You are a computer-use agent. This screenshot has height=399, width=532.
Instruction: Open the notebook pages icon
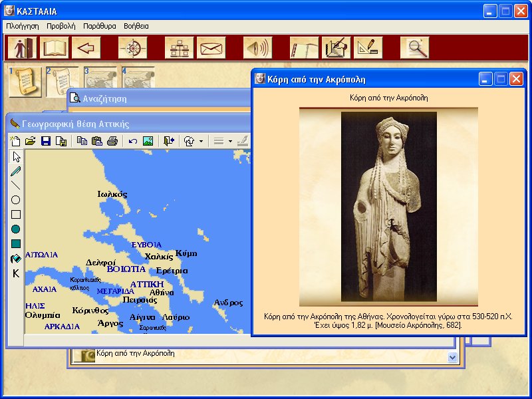(305, 48)
